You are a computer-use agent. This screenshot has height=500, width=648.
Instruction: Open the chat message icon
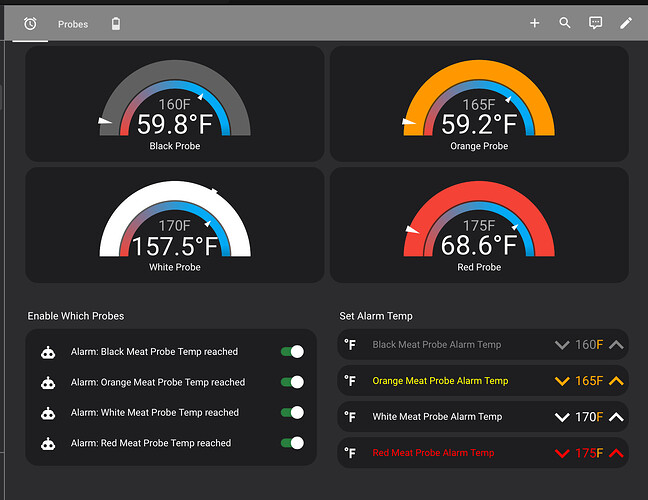point(596,23)
